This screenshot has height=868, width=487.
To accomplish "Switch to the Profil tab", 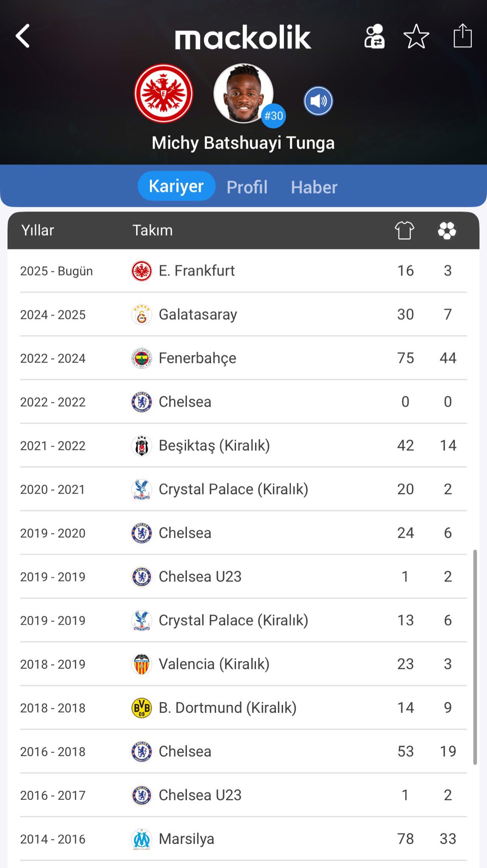I will 247,187.
